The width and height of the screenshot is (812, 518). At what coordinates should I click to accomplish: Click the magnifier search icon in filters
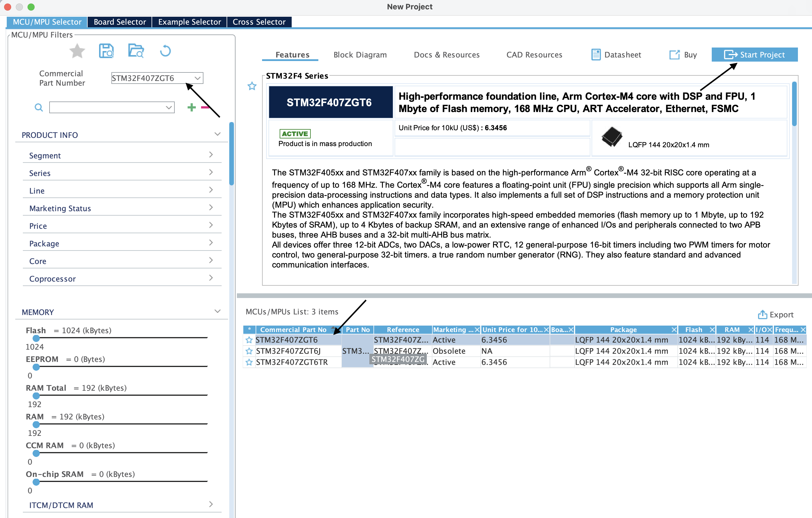(x=39, y=107)
